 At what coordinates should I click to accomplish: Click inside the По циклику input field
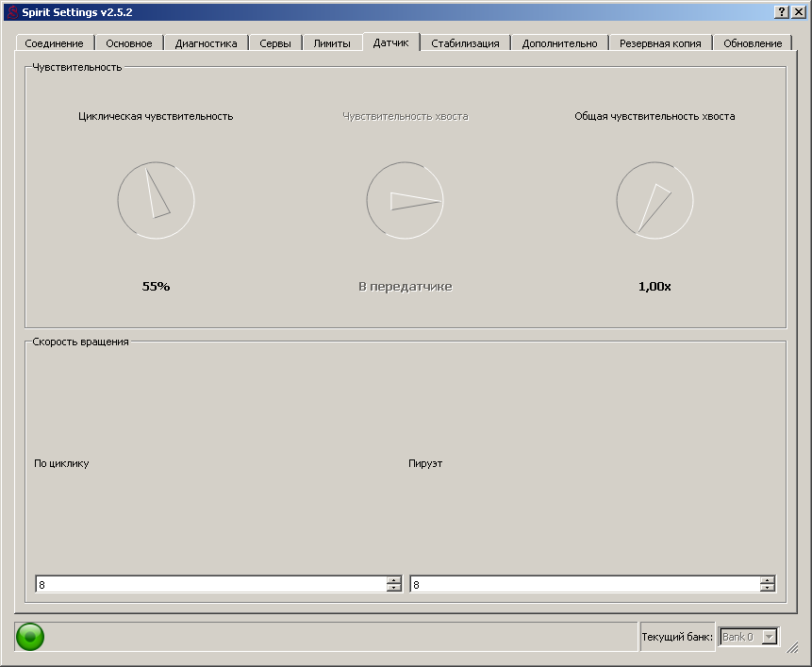coord(207,585)
